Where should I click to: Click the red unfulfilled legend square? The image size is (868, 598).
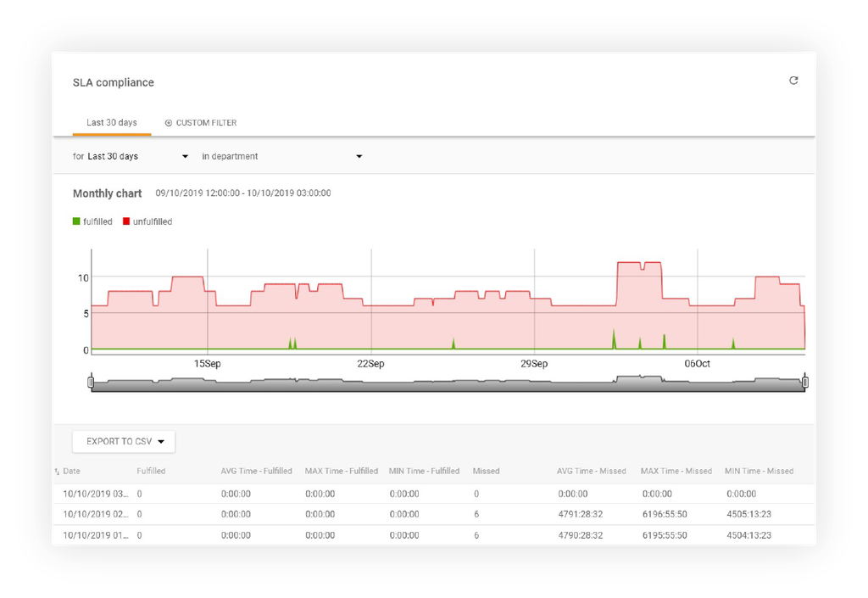point(128,221)
